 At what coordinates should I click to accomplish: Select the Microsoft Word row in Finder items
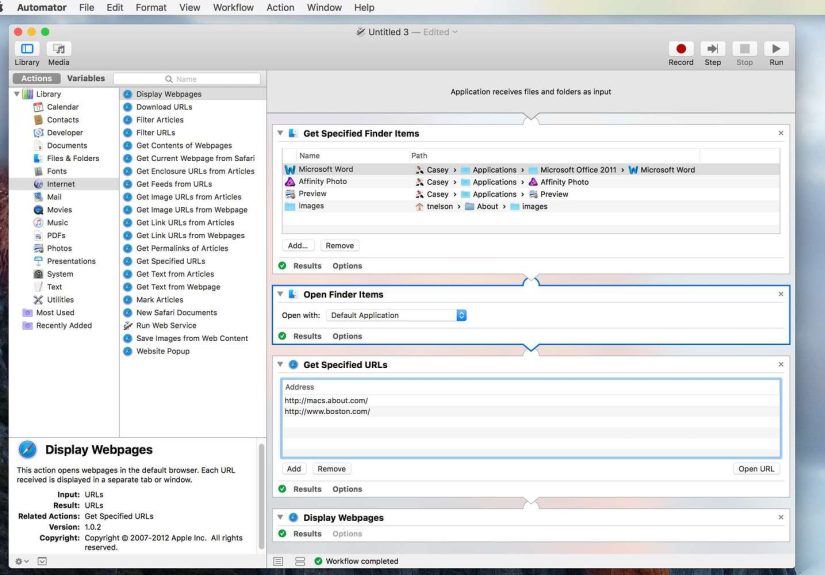point(531,169)
